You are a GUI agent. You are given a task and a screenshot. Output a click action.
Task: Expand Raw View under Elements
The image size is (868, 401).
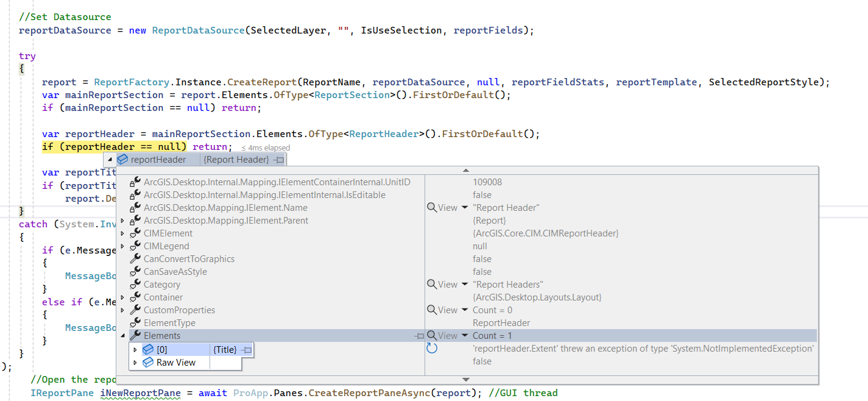click(135, 363)
